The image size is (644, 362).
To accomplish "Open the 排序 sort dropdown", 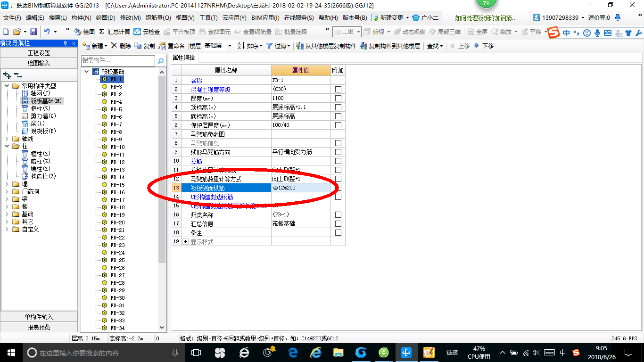I will pyautogui.click(x=261, y=46).
